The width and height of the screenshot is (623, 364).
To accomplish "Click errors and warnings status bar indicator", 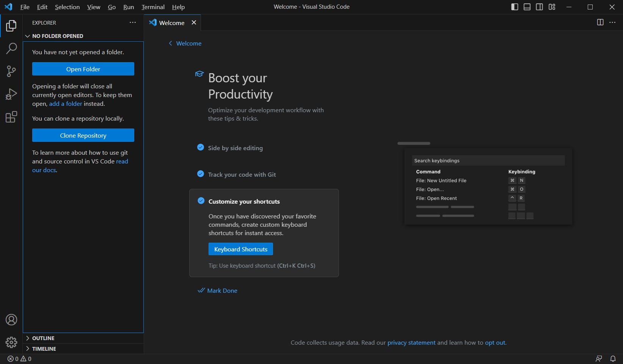I will tap(19, 359).
